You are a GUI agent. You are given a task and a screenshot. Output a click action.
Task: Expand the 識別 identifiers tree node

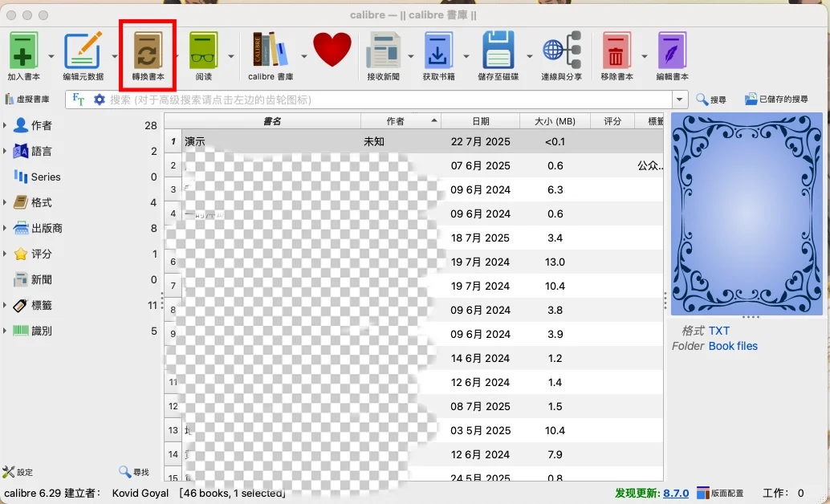(5, 331)
